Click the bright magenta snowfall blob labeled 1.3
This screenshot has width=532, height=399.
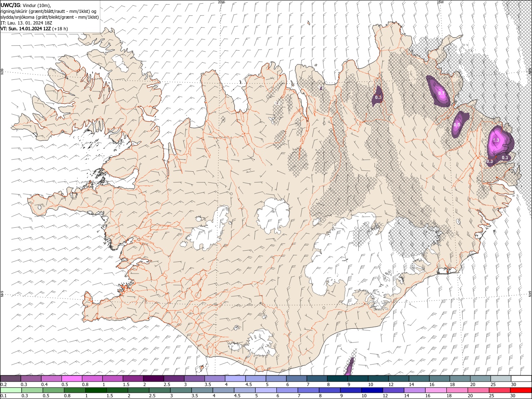pyautogui.click(x=500, y=143)
